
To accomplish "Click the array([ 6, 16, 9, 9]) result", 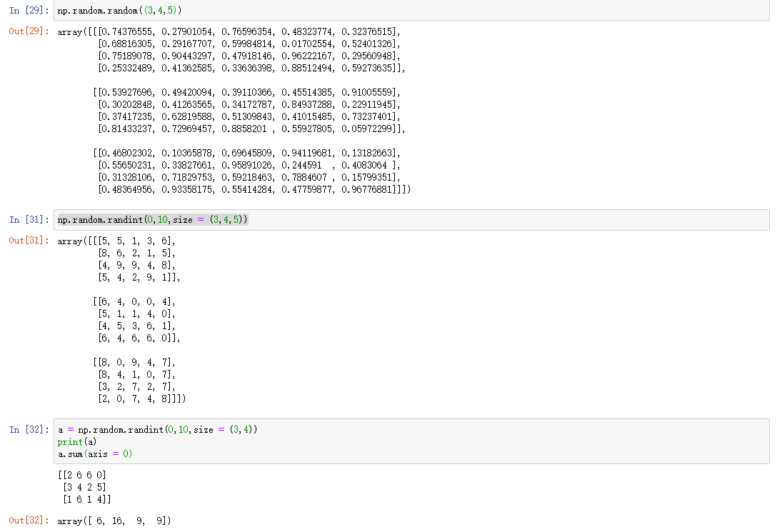I will coord(114,521).
